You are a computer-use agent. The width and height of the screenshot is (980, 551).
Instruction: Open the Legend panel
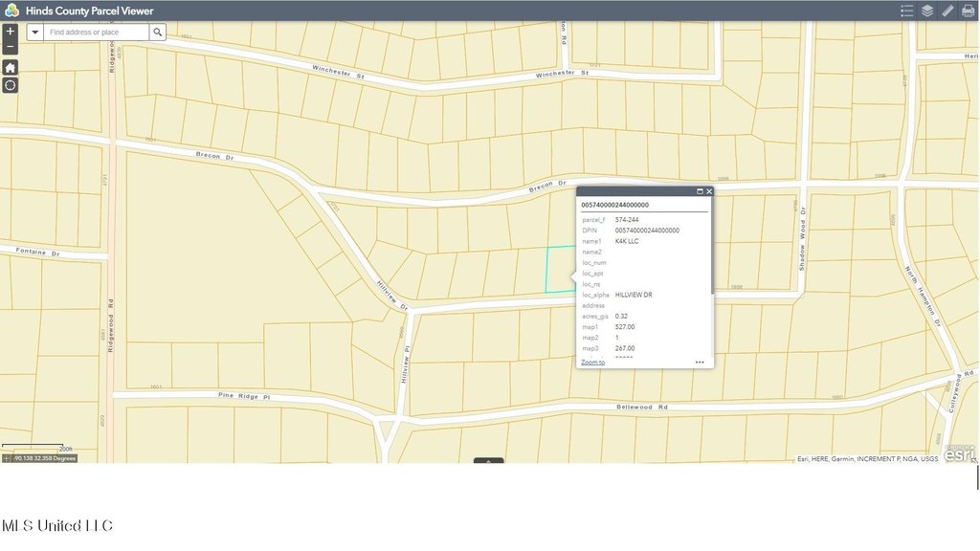click(x=906, y=11)
